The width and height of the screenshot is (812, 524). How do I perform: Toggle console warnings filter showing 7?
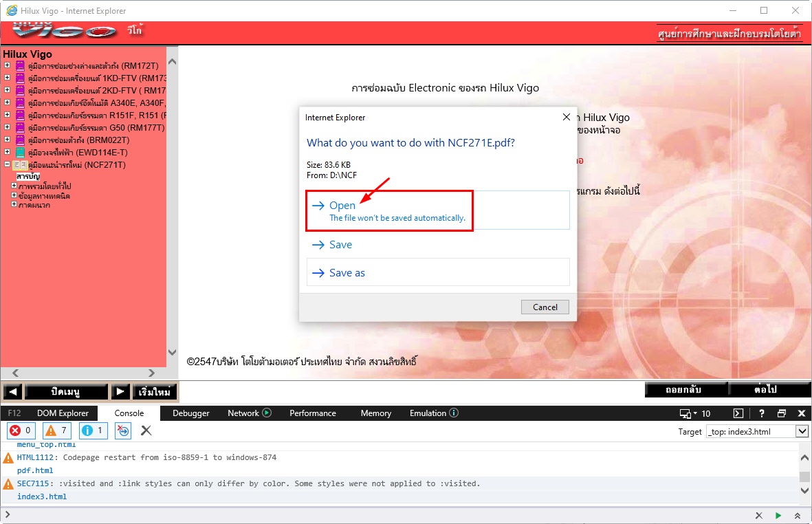57,430
